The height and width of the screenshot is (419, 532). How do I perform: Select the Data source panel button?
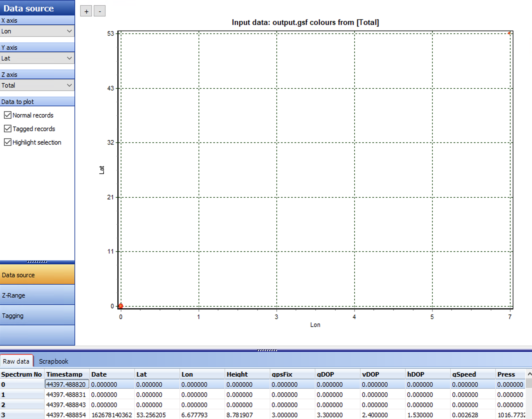pyautogui.click(x=37, y=275)
